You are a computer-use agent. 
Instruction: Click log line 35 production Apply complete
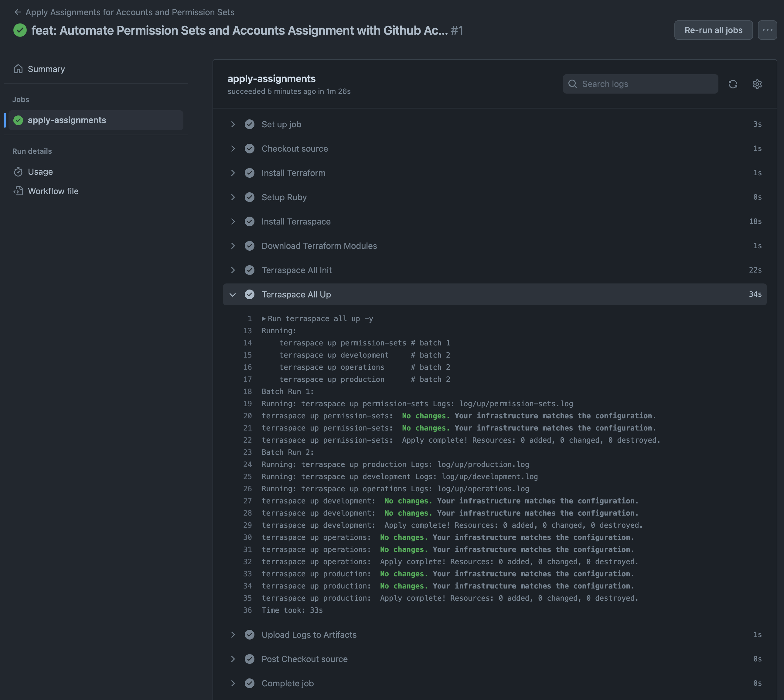(450, 598)
